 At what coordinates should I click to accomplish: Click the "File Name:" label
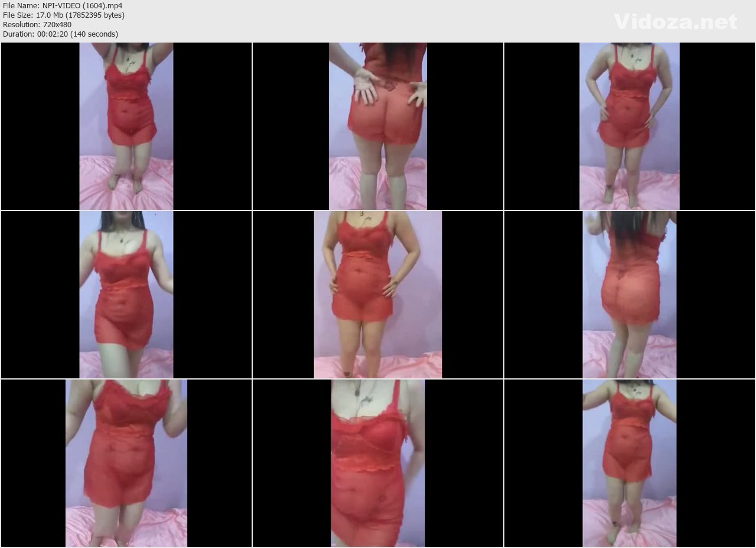point(22,6)
